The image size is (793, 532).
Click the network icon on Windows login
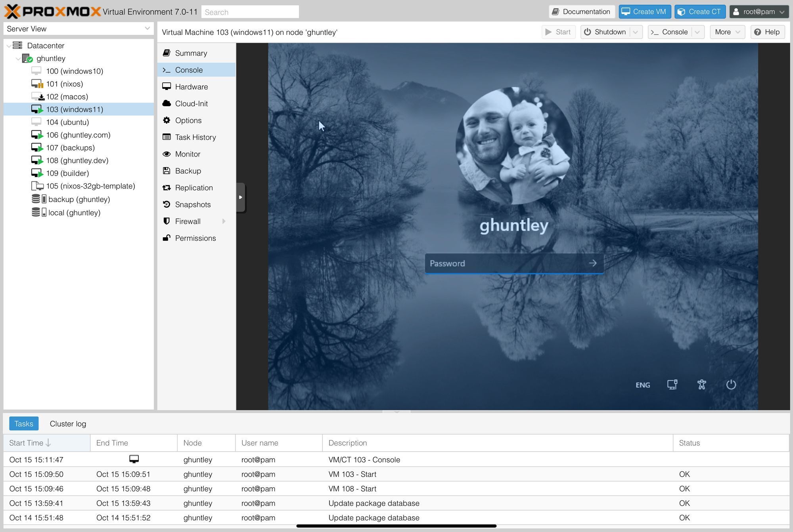pyautogui.click(x=672, y=385)
